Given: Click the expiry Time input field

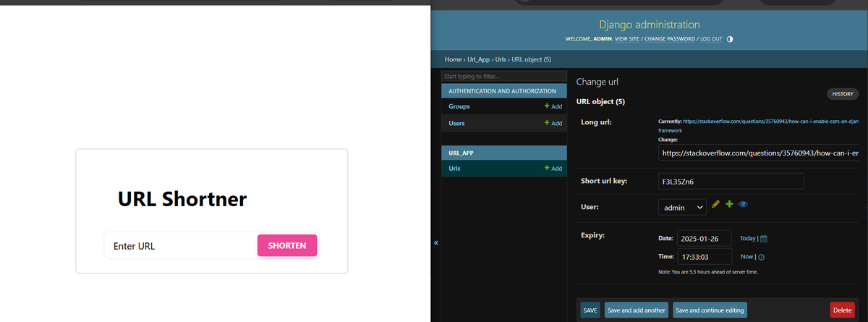Looking at the screenshot, I should pos(704,257).
